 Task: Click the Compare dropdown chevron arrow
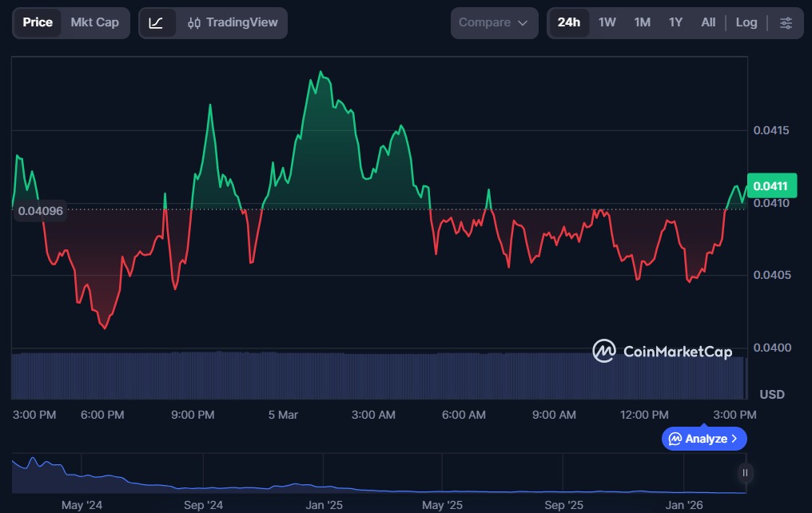(x=523, y=23)
